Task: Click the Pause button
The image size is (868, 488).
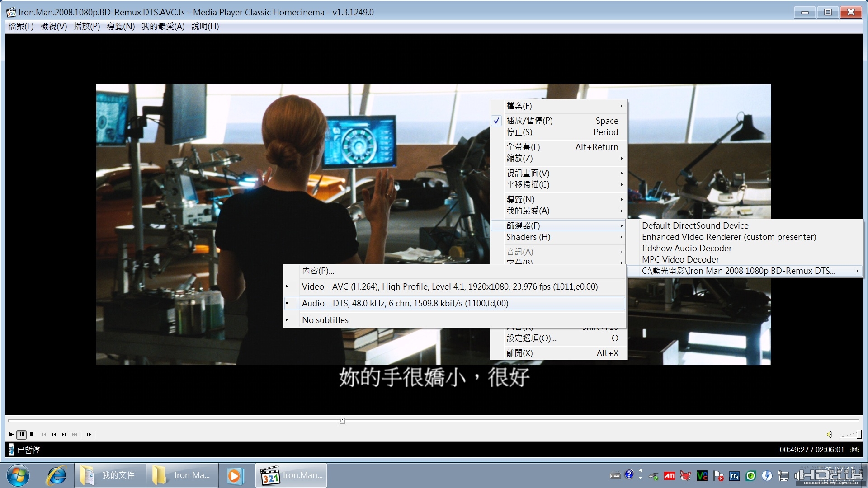Action: click(21, 435)
